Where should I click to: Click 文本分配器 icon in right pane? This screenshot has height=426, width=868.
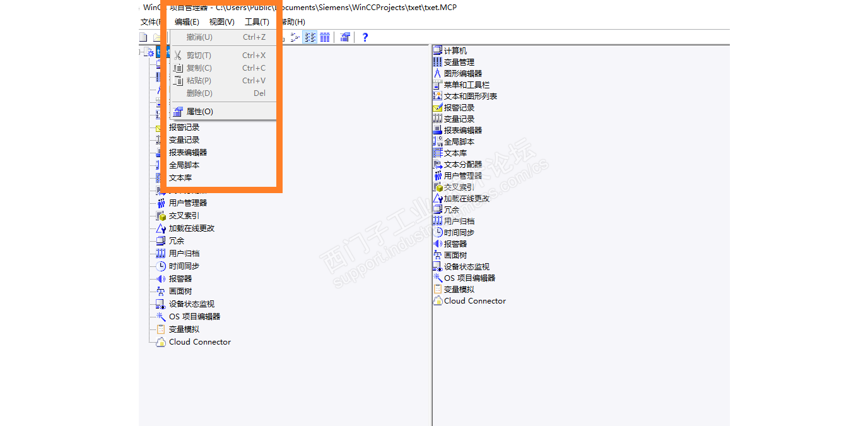tap(438, 164)
